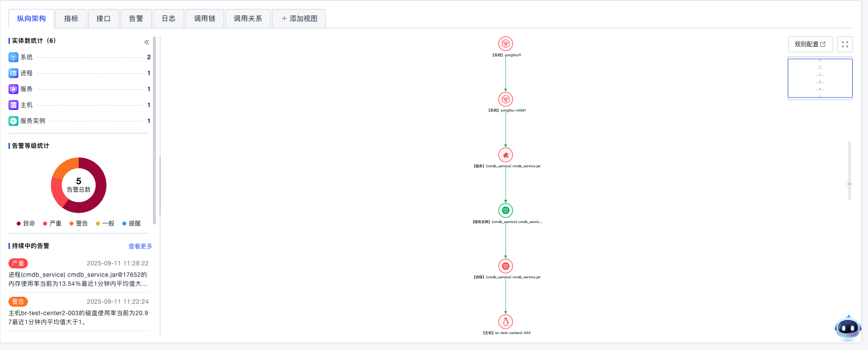Enter fullscreen topology view
Image resolution: width=868 pixels, height=350 pixels.
click(845, 44)
